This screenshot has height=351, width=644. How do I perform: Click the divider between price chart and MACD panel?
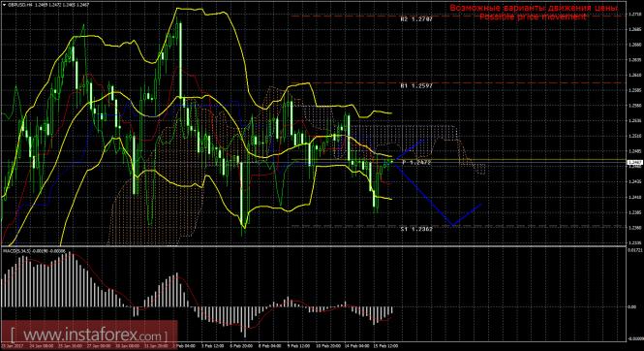point(313,246)
